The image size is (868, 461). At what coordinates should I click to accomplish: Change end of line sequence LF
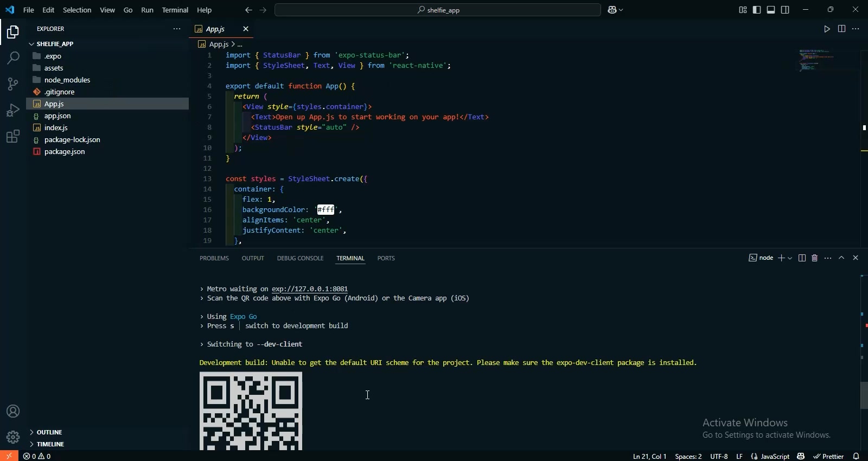click(739, 457)
